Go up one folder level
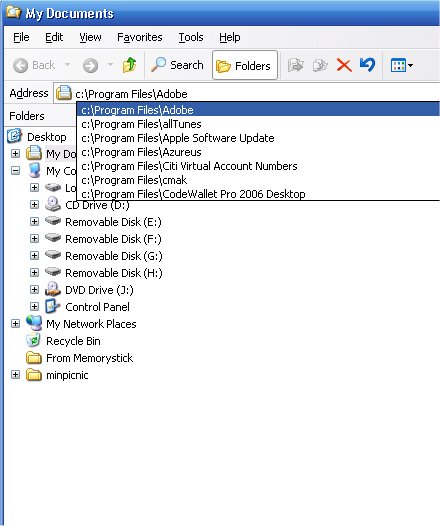 click(129, 65)
